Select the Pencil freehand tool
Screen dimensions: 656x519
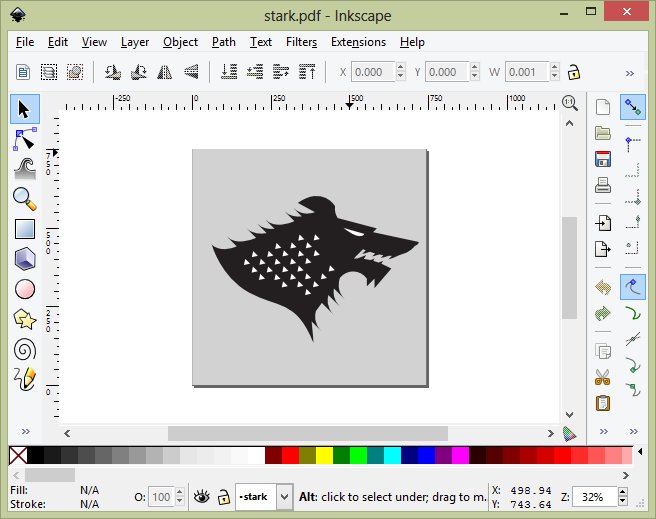tap(25, 379)
